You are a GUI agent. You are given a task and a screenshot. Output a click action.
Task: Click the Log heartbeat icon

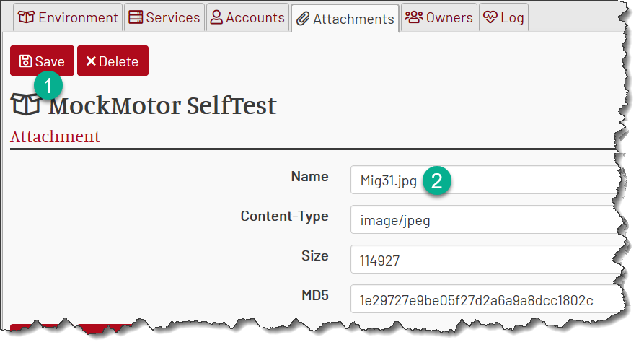tap(490, 17)
